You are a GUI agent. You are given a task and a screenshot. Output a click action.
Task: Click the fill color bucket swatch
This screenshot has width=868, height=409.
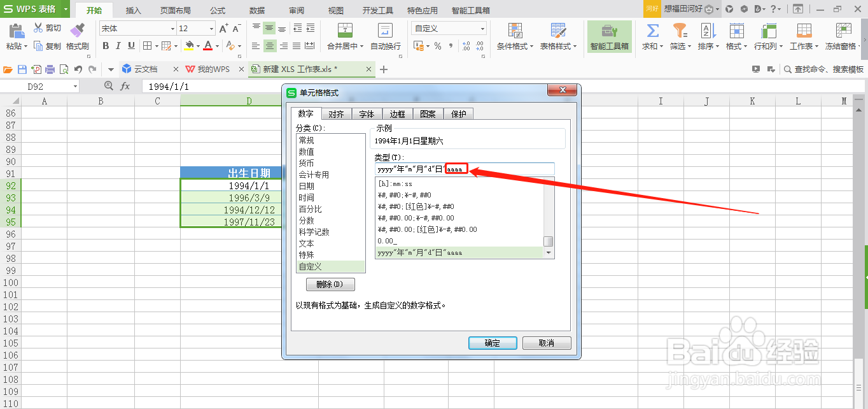coord(189,46)
